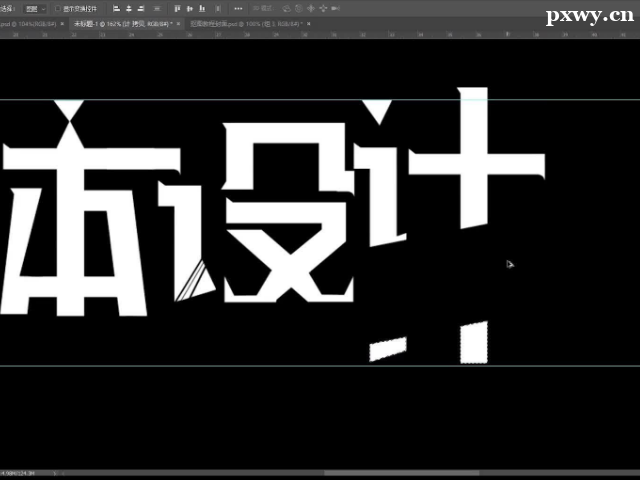Click the align left edges icon
640x480 pixels.
[116, 8]
